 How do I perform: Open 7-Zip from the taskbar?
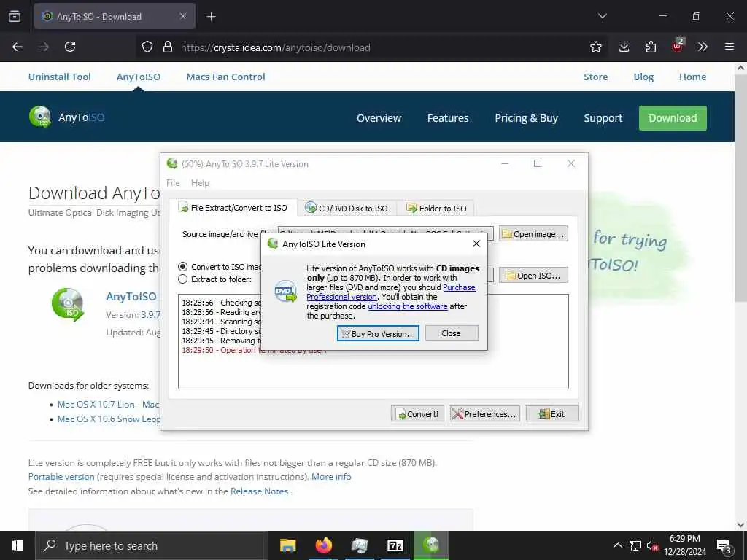tap(395, 545)
